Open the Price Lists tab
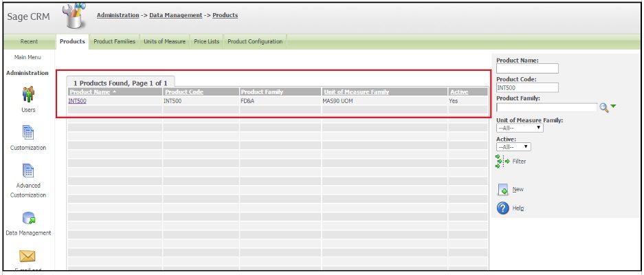This screenshot has height=275, width=644. click(x=207, y=41)
